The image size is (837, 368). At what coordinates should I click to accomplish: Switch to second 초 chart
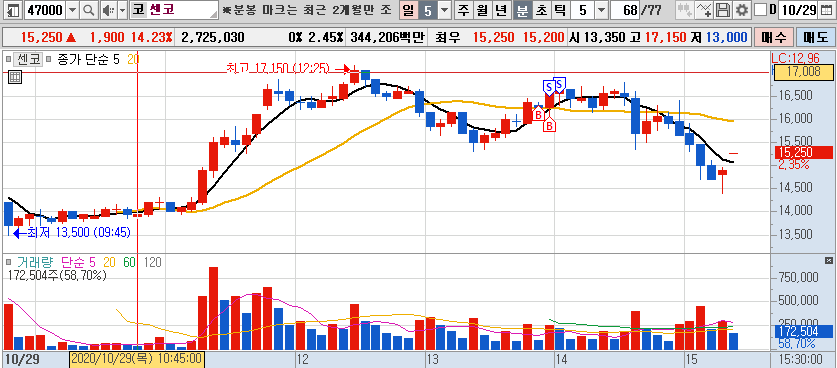541,10
